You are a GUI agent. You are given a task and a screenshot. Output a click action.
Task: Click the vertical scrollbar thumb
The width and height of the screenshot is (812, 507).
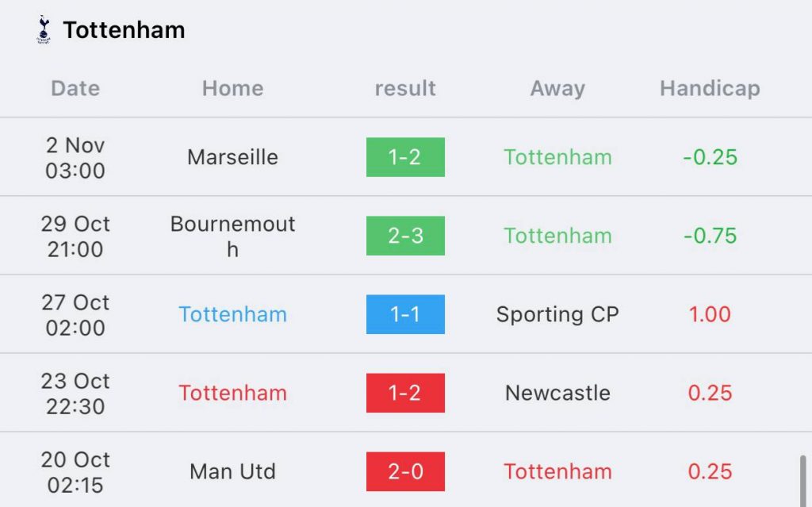(802, 481)
